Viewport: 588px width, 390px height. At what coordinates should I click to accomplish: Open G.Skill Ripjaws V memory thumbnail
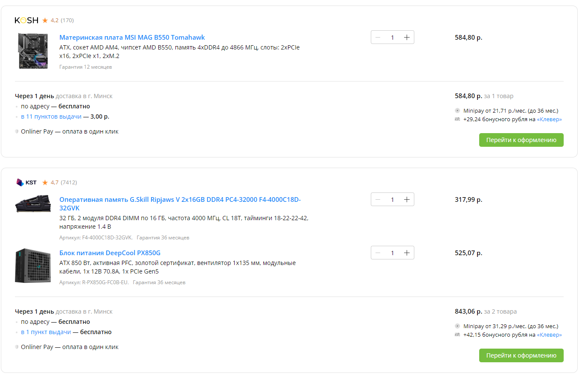[33, 204]
